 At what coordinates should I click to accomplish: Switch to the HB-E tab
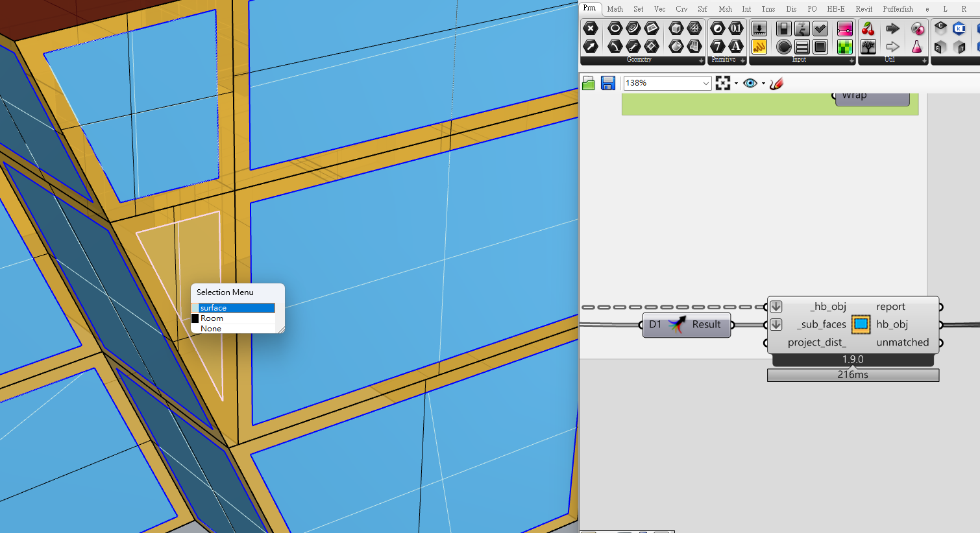(835, 9)
